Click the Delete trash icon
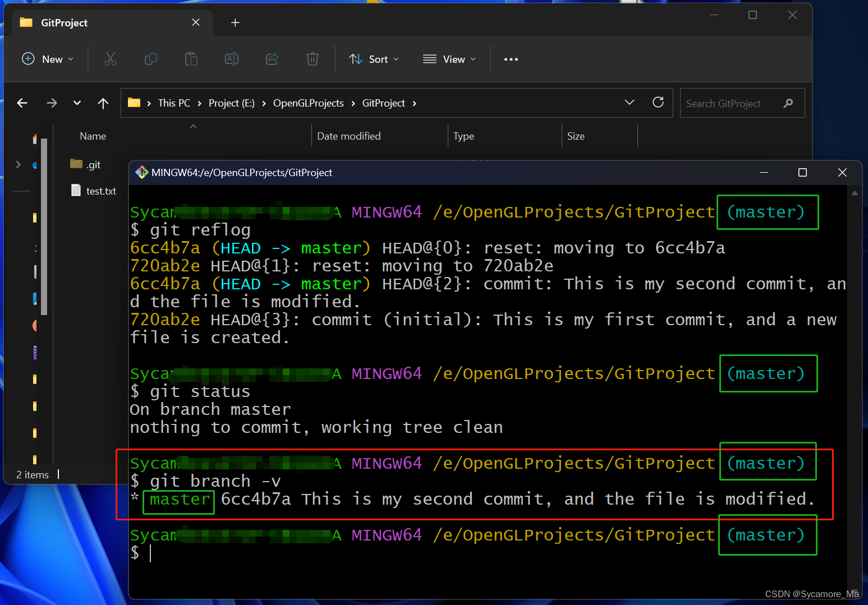868x605 pixels. coord(313,59)
